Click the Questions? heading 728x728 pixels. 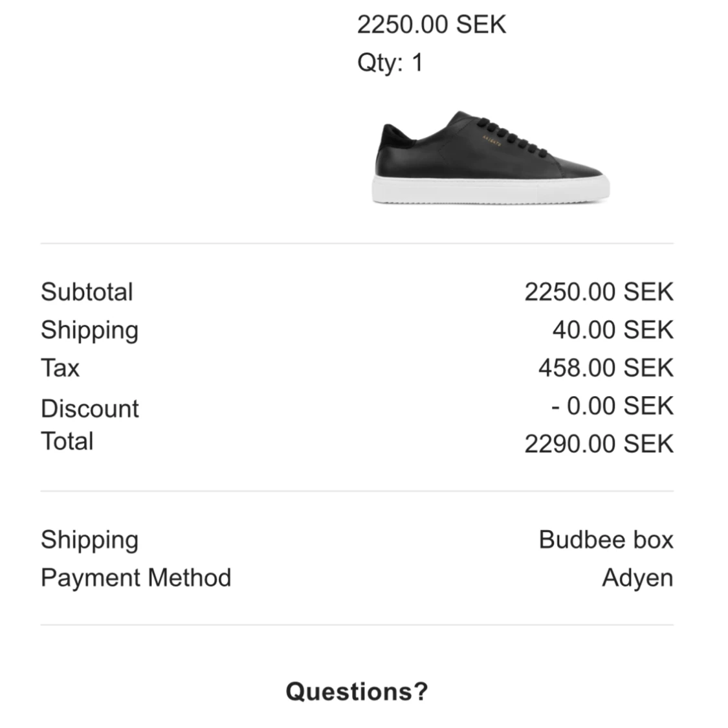click(357, 692)
